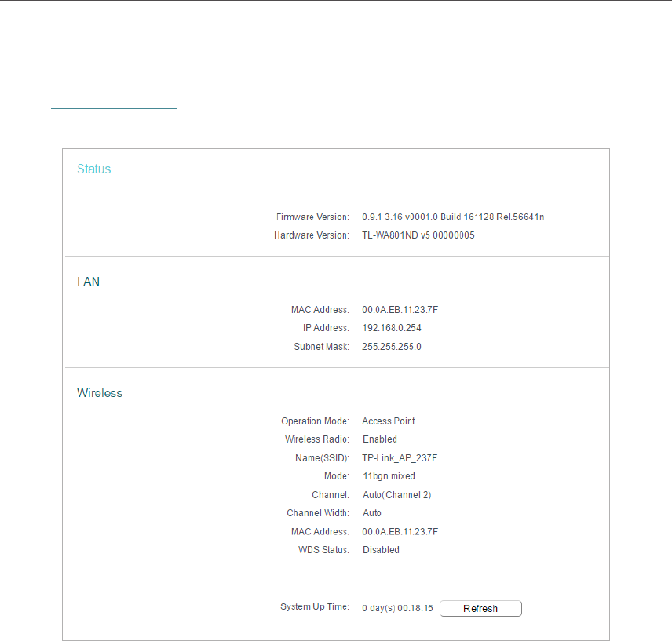Click the Refresh button
Image resolution: width=672 pixels, height=641 pixels.
tap(480, 609)
